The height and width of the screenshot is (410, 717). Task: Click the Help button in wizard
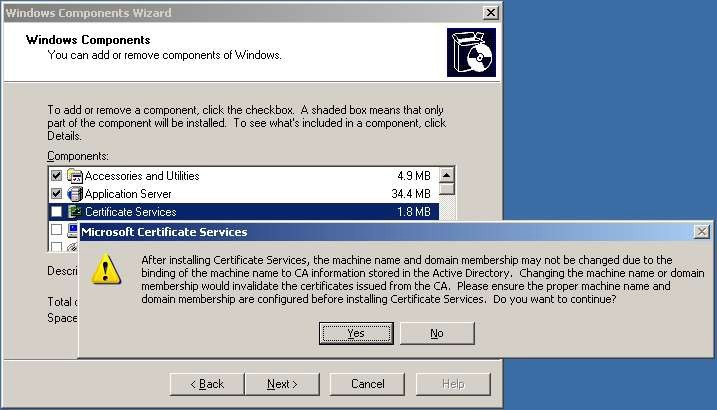tap(453, 384)
